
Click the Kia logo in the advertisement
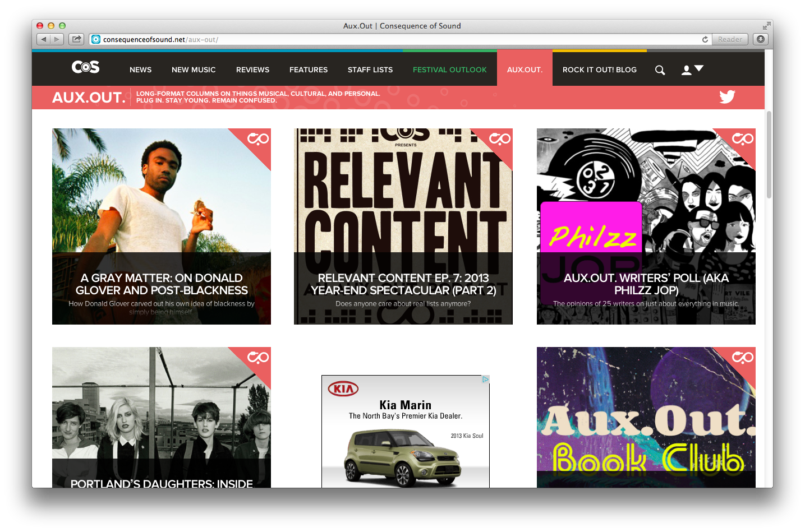pyautogui.click(x=343, y=388)
